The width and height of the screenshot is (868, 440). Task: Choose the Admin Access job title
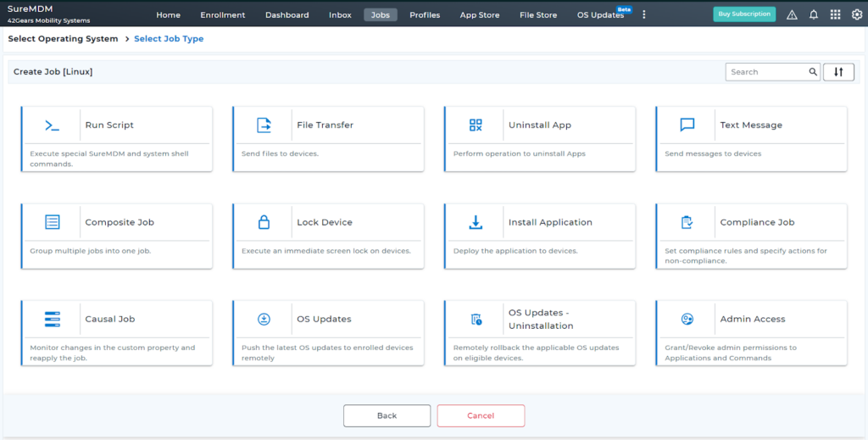[753, 319]
